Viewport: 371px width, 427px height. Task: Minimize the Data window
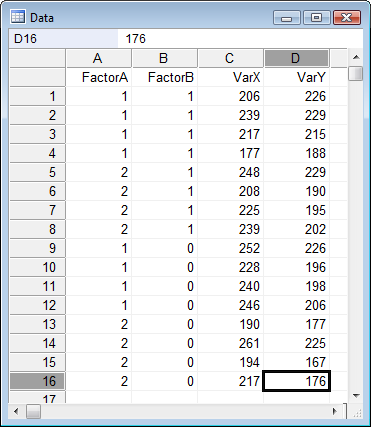287,17
